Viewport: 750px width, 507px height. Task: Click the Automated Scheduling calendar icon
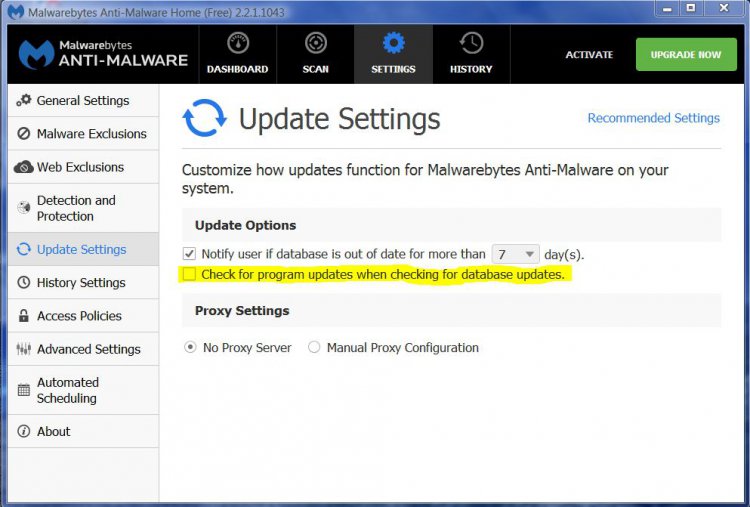23,390
